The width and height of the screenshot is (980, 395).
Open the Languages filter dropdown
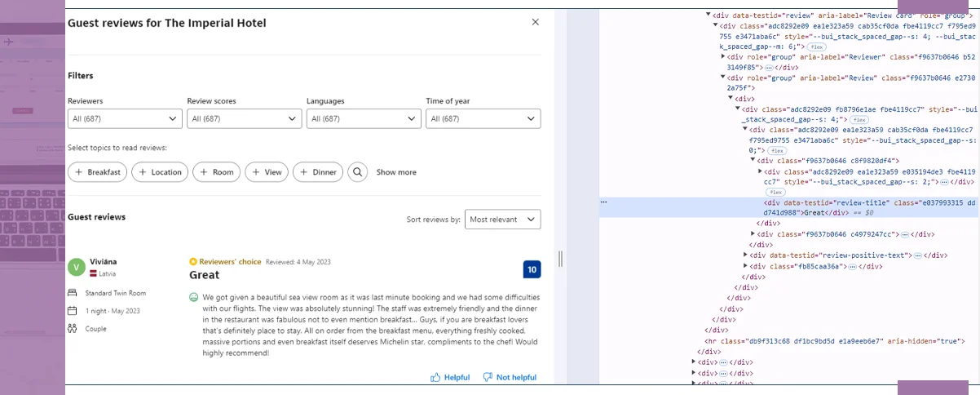point(364,118)
